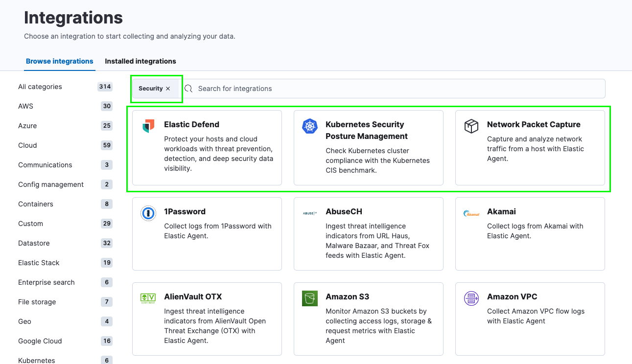Click the 59 badge beside Cloud
The height and width of the screenshot is (364, 632).
[x=107, y=145]
